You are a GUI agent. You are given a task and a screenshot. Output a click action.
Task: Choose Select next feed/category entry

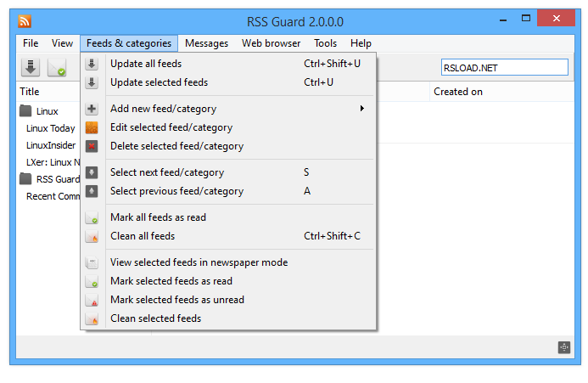click(228, 172)
